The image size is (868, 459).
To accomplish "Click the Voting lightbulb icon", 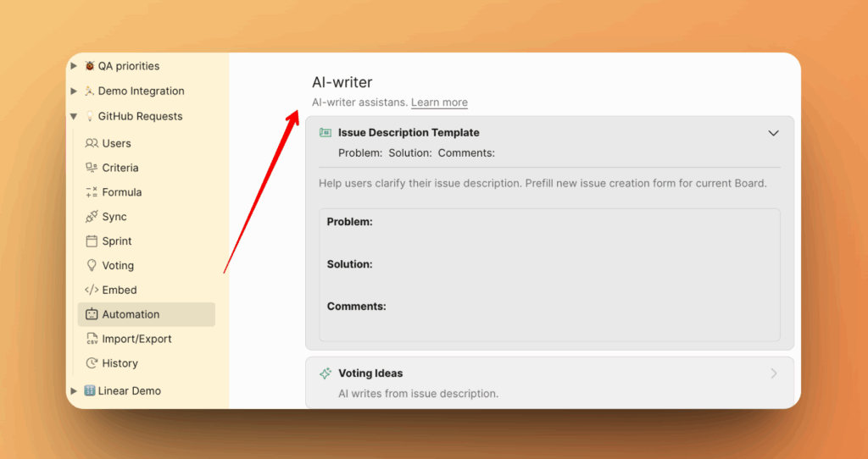I will click(92, 266).
